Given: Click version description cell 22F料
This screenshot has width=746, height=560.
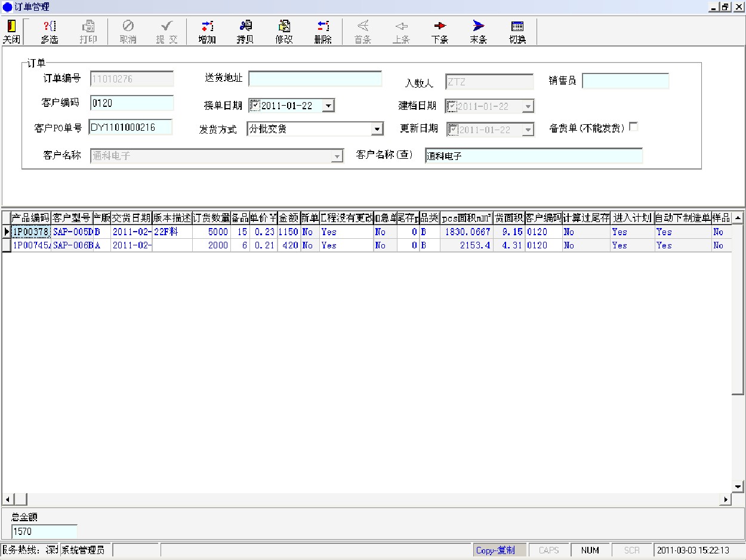Looking at the screenshot, I should (172, 232).
